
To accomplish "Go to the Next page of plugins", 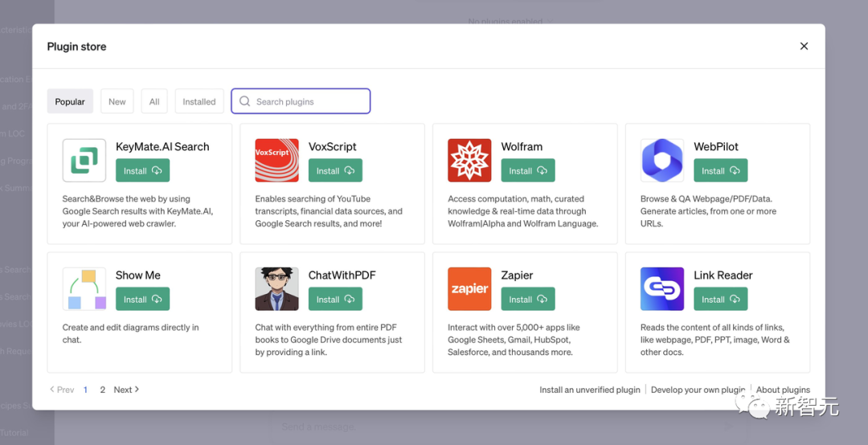I will [x=126, y=390].
